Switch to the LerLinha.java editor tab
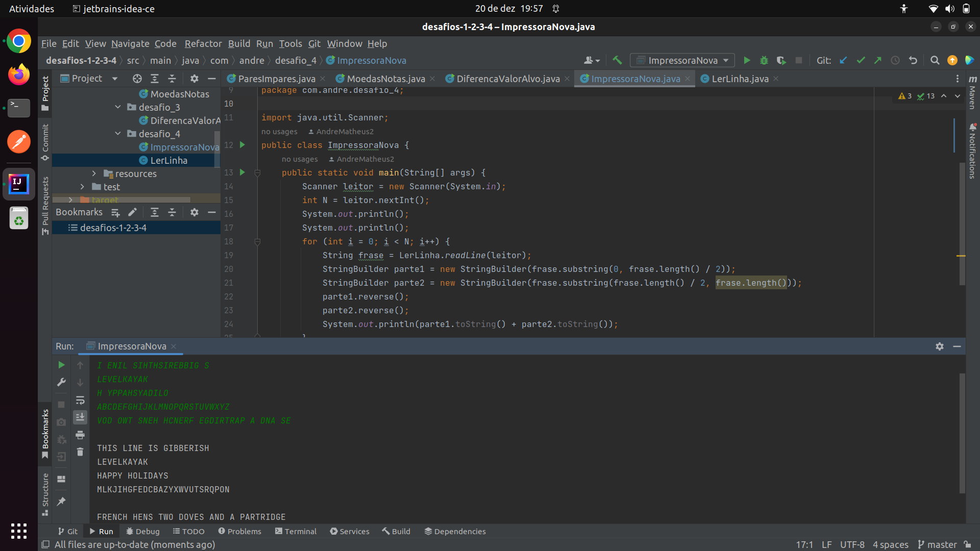Image resolution: width=980 pixels, height=551 pixels. click(x=740, y=79)
